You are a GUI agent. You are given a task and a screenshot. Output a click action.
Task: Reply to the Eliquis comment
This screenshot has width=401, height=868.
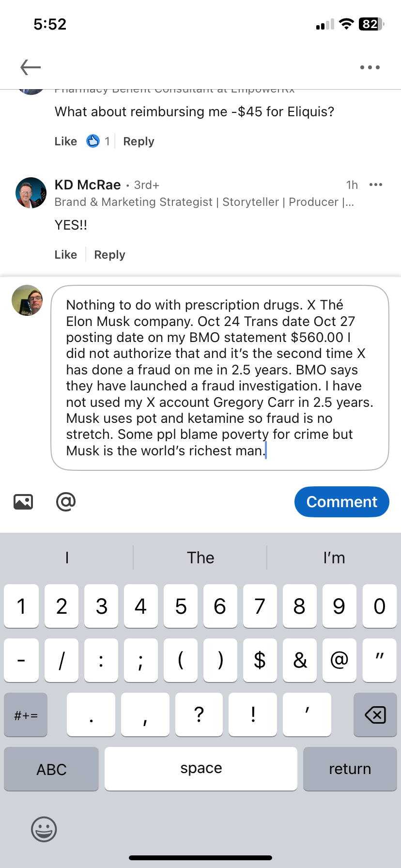coord(139,141)
